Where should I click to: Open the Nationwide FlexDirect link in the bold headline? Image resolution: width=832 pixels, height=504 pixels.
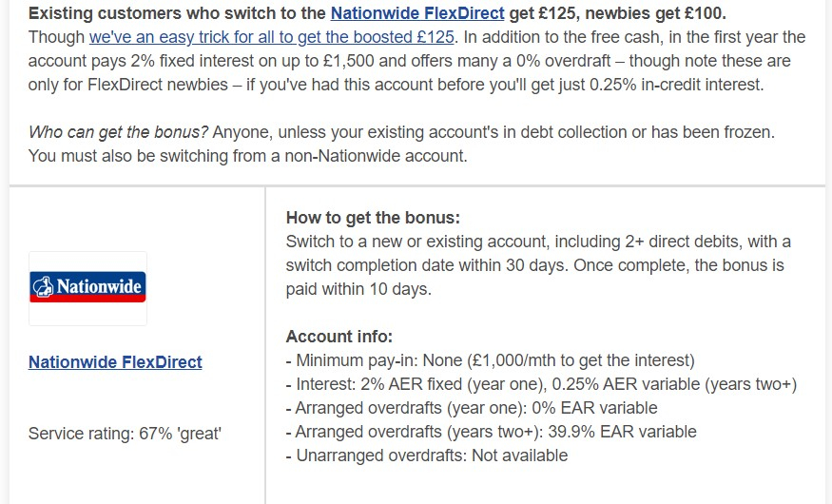click(417, 12)
